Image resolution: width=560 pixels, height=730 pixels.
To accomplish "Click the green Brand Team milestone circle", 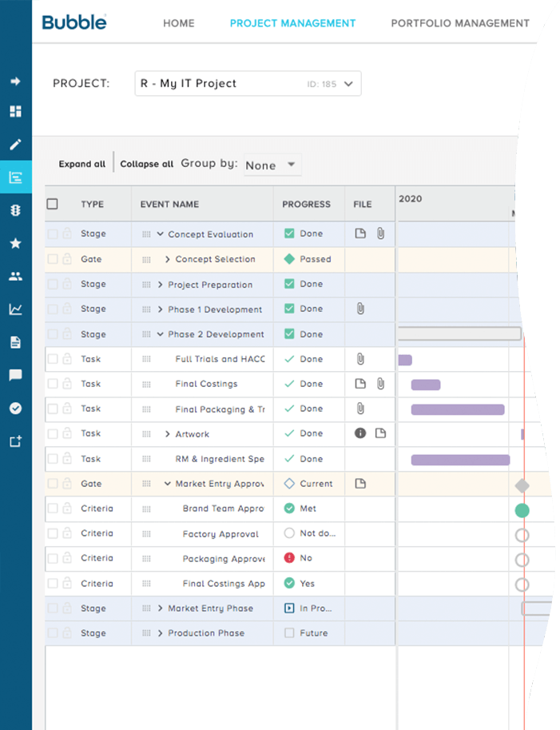I will pyautogui.click(x=522, y=510).
